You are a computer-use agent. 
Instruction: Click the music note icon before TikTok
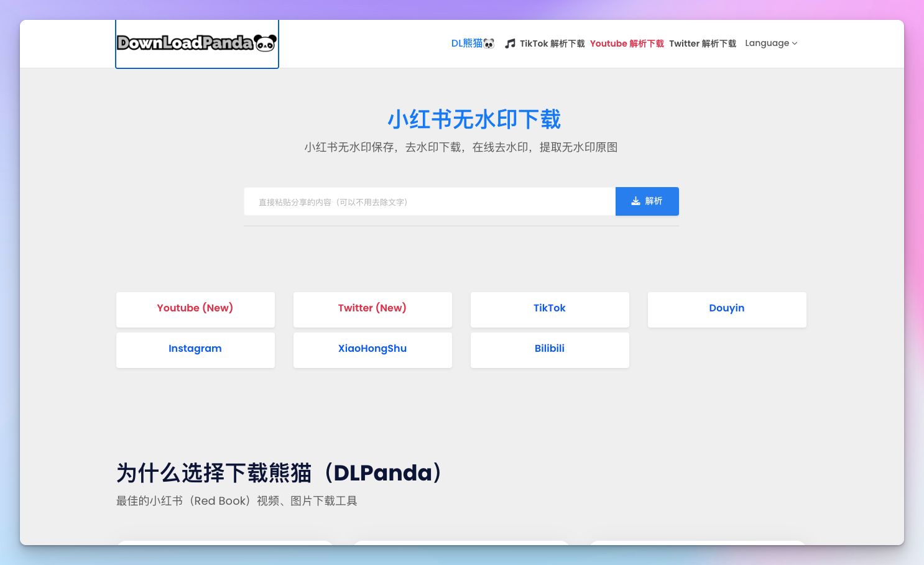(x=510, y=44)
